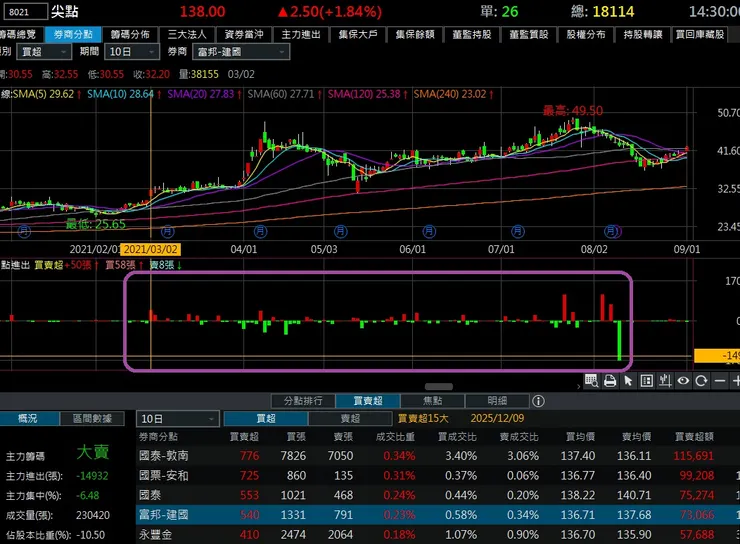Sort by 賣張 column header

point(343,437)
